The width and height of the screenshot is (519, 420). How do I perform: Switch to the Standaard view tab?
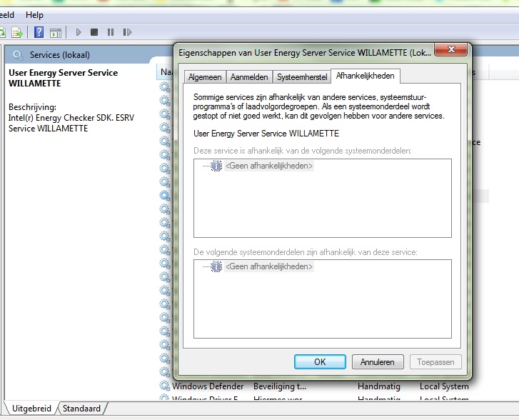click(x=81, y=409)
